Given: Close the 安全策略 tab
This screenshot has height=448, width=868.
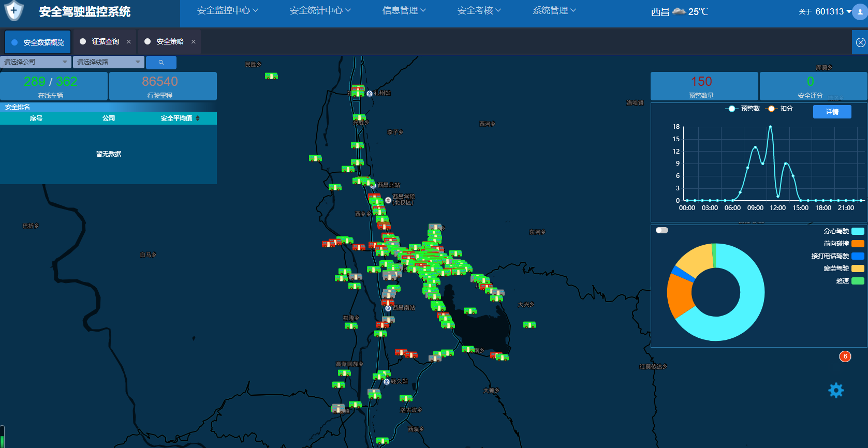Looking at the screenshot, I should [x=194, y=42].
